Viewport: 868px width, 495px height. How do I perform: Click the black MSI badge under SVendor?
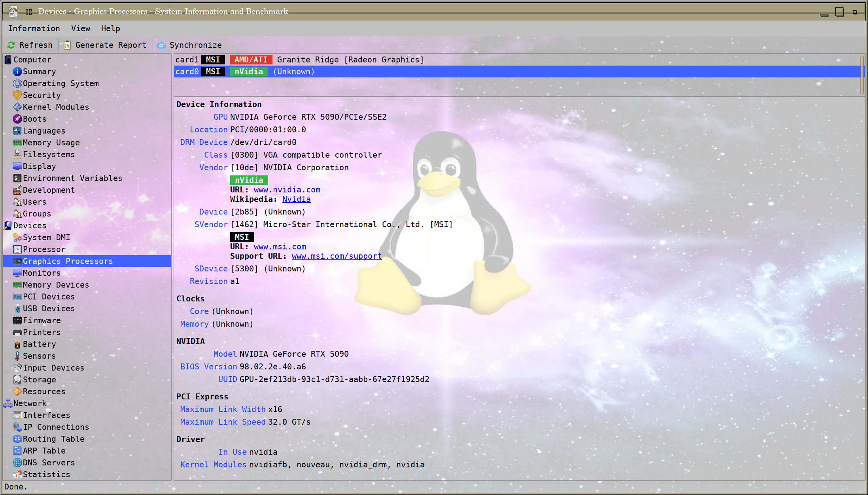(242, 237)
